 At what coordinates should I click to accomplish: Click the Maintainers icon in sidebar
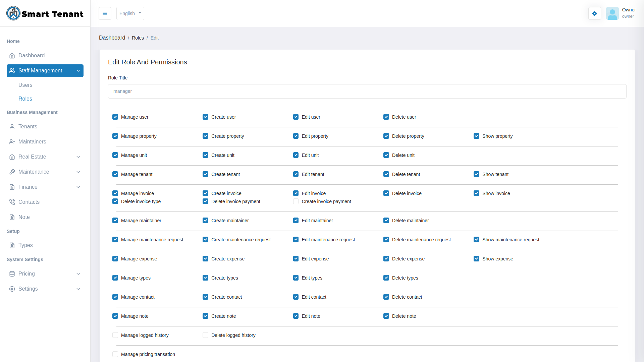(x=12, y=142)
